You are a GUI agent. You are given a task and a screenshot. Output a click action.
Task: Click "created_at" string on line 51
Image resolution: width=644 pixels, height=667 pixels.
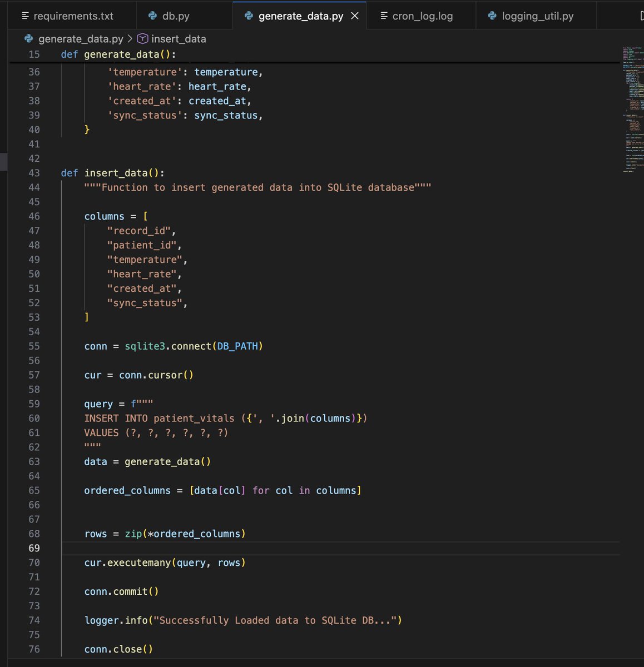pos(141,288)
